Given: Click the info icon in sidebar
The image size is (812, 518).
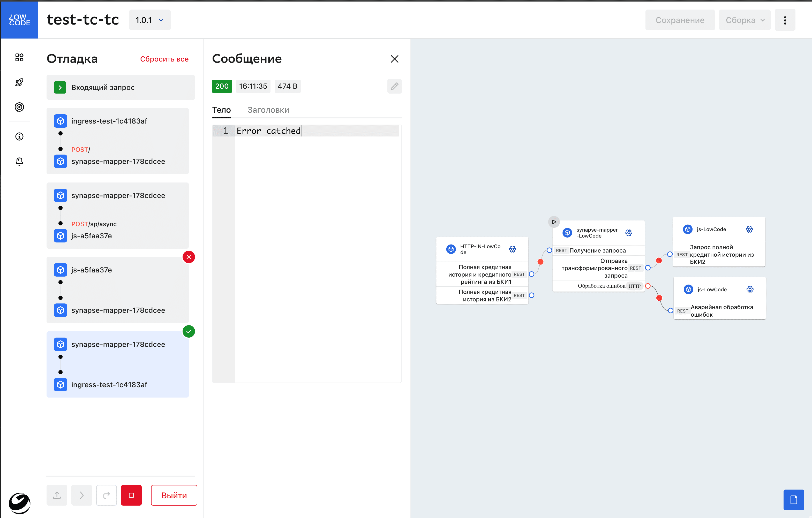Looking at the screenshot, I should coord(19,136).
